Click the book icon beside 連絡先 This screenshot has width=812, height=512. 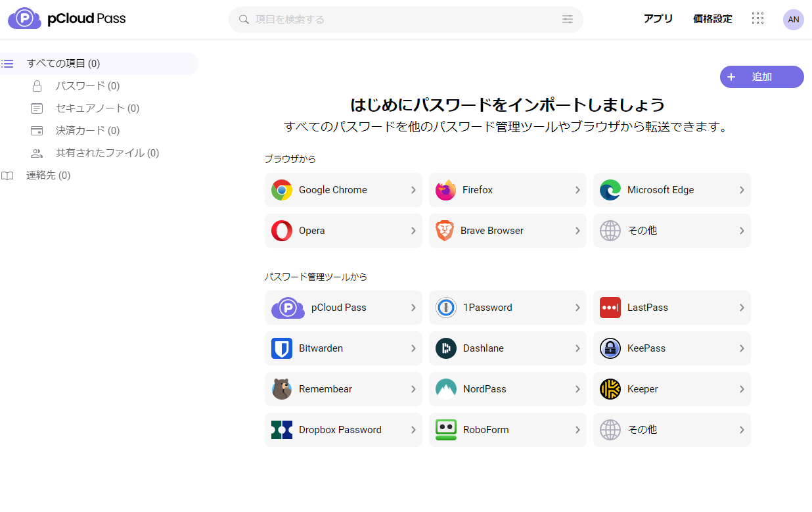pyautogui.click(x=7, y=175)
